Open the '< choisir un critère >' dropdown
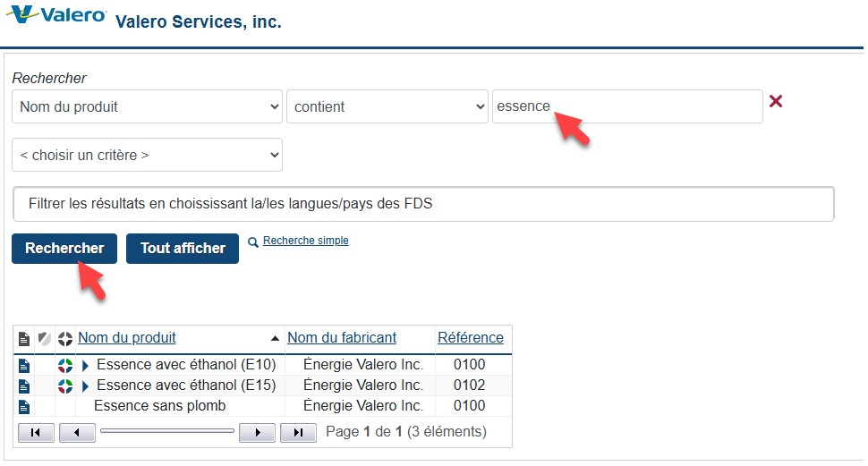The width and height of the screenshot is (868, 466). tap(147, 155)
